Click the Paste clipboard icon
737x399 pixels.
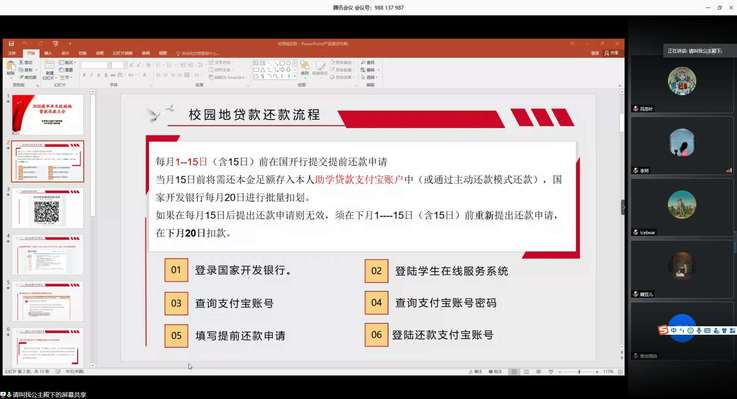pyautogui.click(x=10, y=69)
